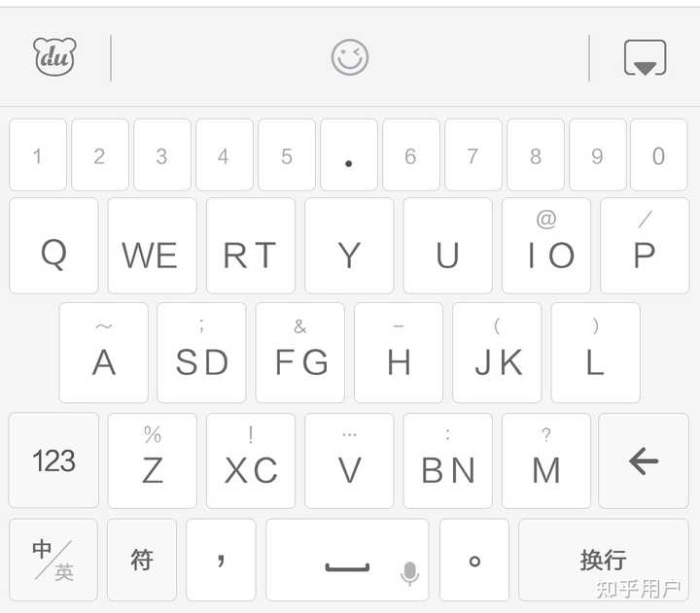Tap the microphone icon on the space bar
The width and height of the screenshot is (700, 613).
point(410,573)
